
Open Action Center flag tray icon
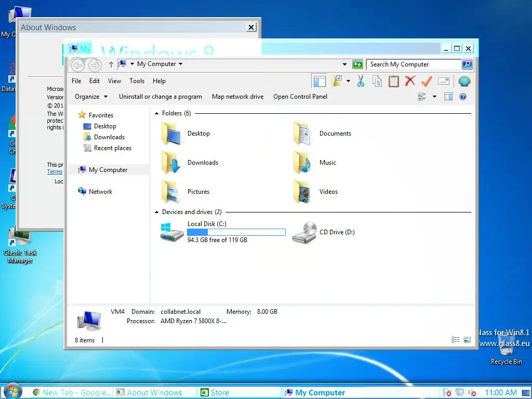[447, 393]
